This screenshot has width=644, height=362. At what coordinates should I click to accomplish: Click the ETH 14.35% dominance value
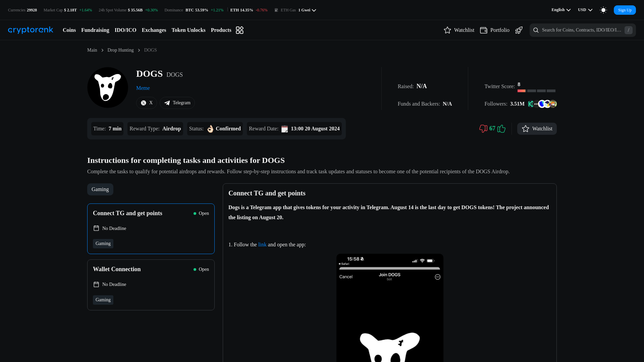[241, 10]
